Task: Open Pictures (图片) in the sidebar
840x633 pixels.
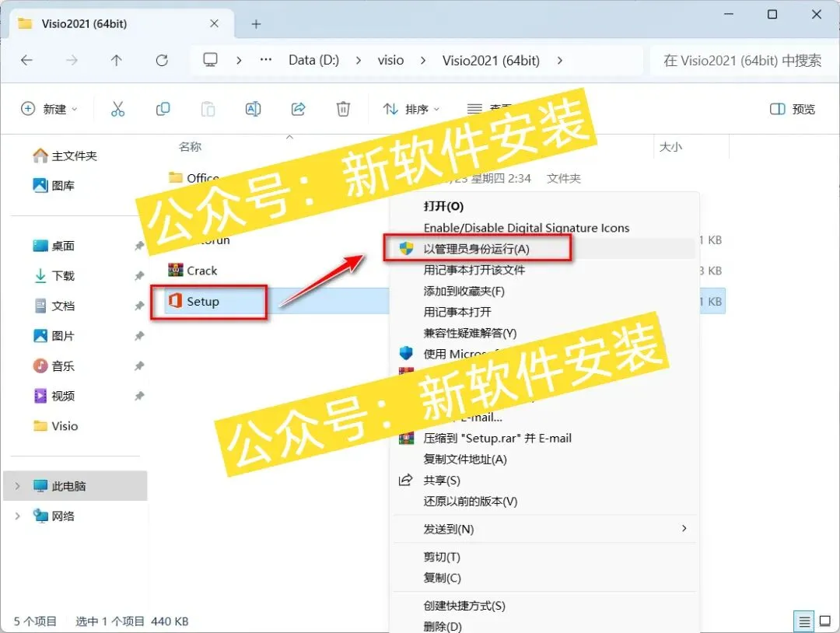Action: pos(54,336)
